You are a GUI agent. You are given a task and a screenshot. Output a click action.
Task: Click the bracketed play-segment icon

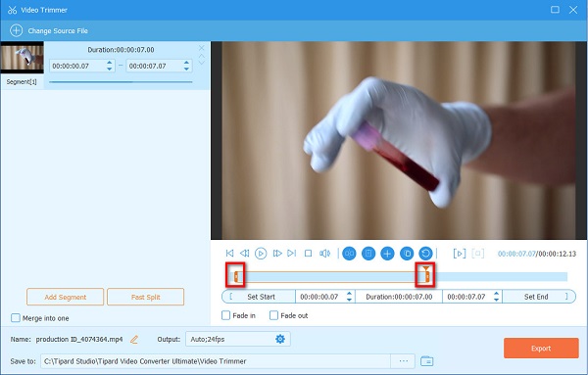[460, 254]
